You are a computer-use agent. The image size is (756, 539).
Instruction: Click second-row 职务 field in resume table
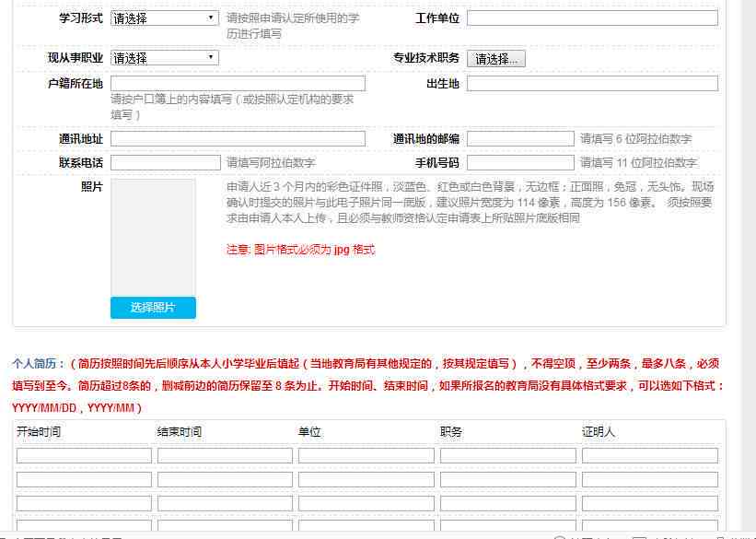click(x=507, y=480)
